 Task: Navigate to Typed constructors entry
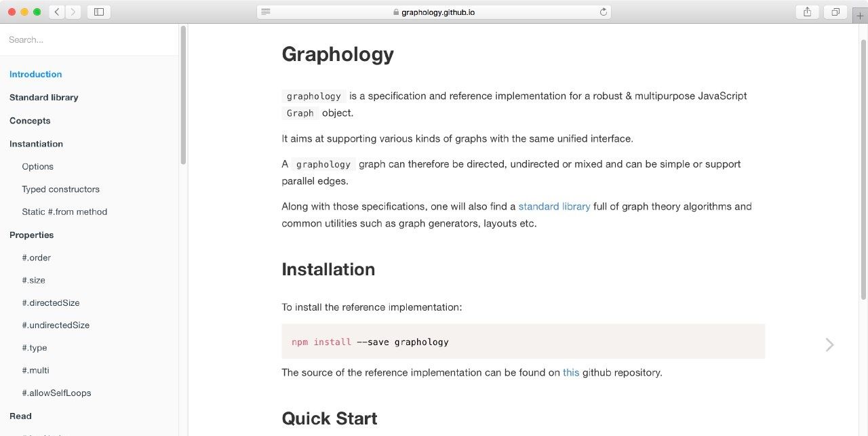click(x=60, y=189)
